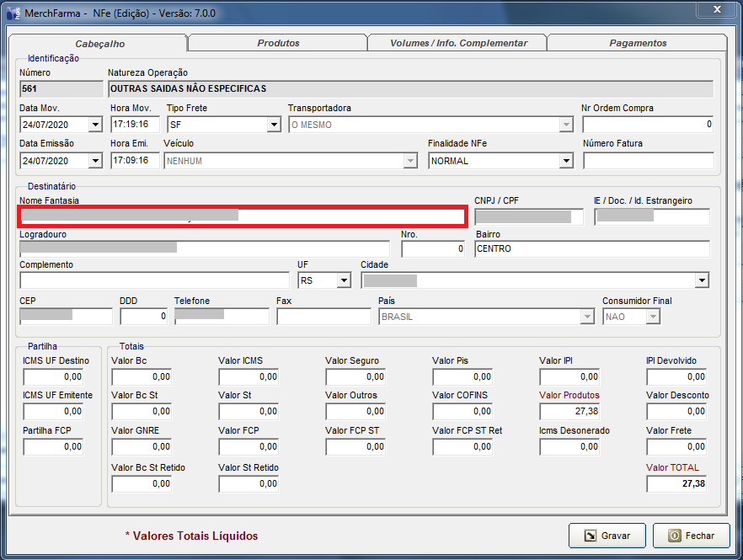The width and height of the screenshot is (743, 560).
Task: Expand the UF state dropdown
Action: [344, 280]
